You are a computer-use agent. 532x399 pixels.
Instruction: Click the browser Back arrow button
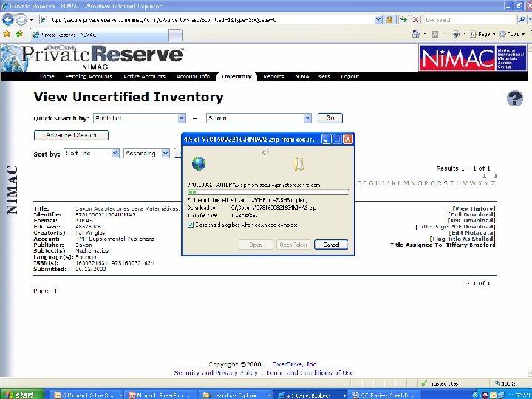point(8,20)
